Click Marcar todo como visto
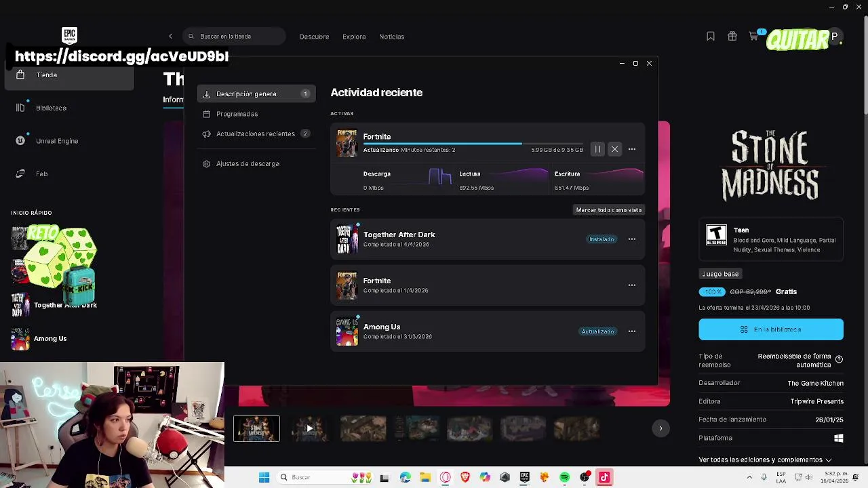The width and height of the screenshot is (868, 488). click(609, 210)
